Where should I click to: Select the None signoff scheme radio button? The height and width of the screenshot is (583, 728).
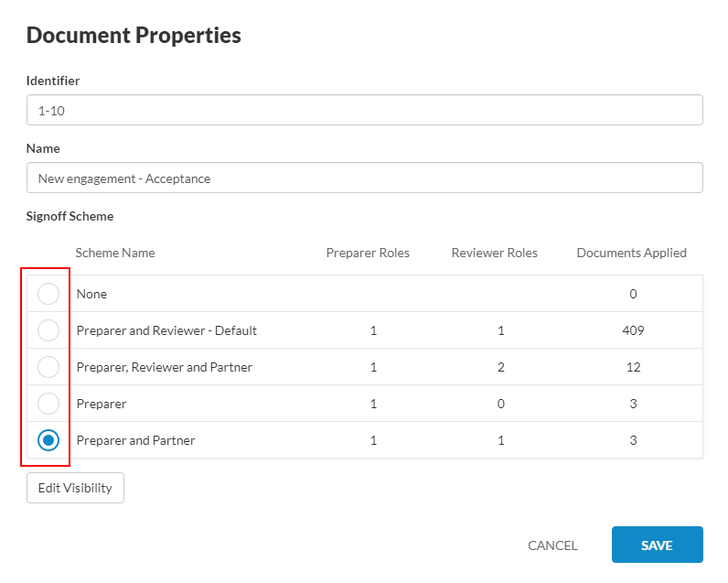point(48,294)
